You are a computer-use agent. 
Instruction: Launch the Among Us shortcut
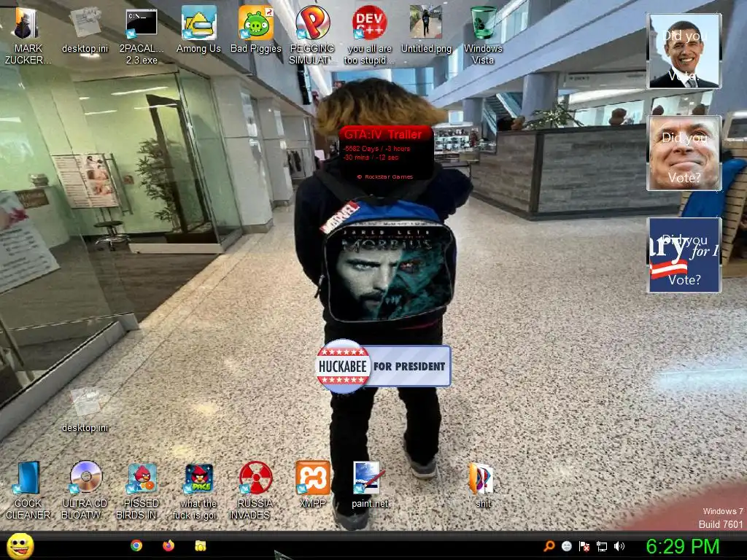coord(198,23)
